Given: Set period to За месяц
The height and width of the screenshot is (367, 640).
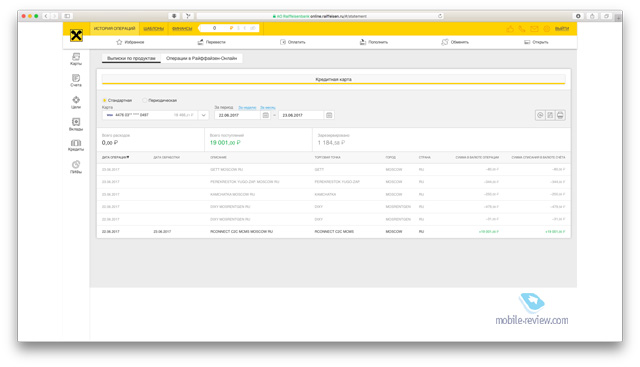Looking at the screenshot, I should click(x=268, y=107).
